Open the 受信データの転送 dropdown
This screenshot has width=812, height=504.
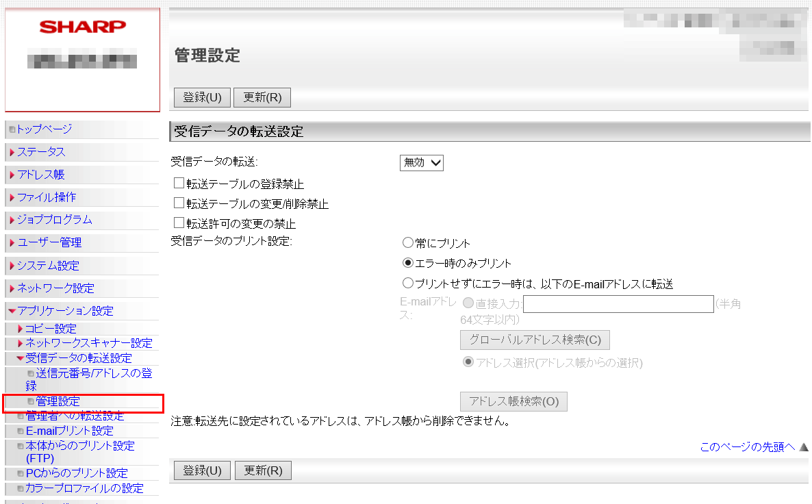click(x=421, y=162)
